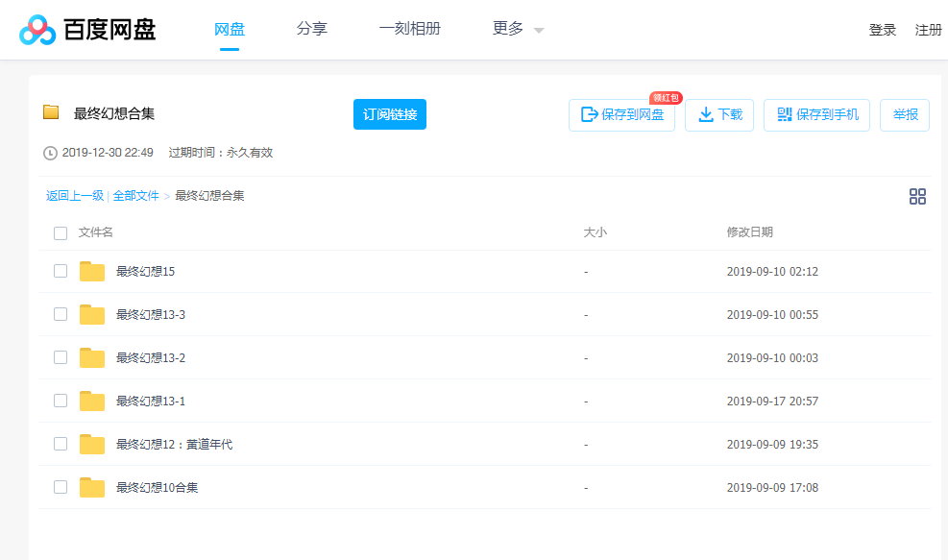The image size is (948, 560).
Task: Click the Baidu Netdisk logo
Action: (x=87, y=30)
